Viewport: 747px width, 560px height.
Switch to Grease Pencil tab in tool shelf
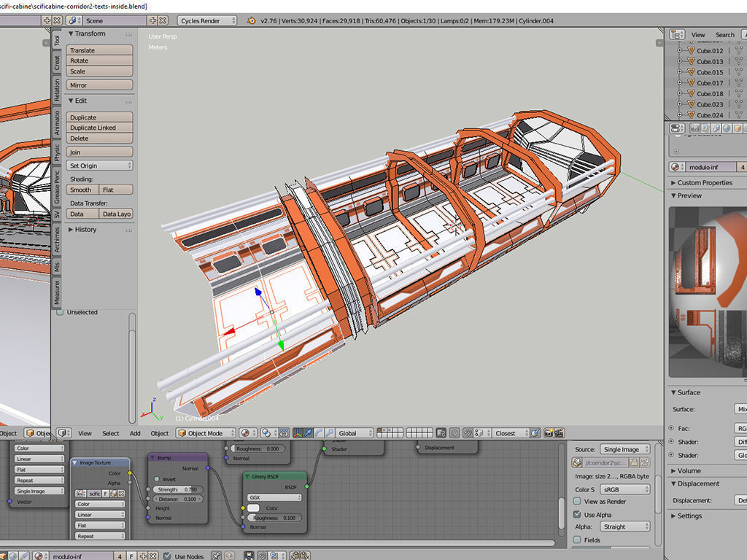(57, 187)
